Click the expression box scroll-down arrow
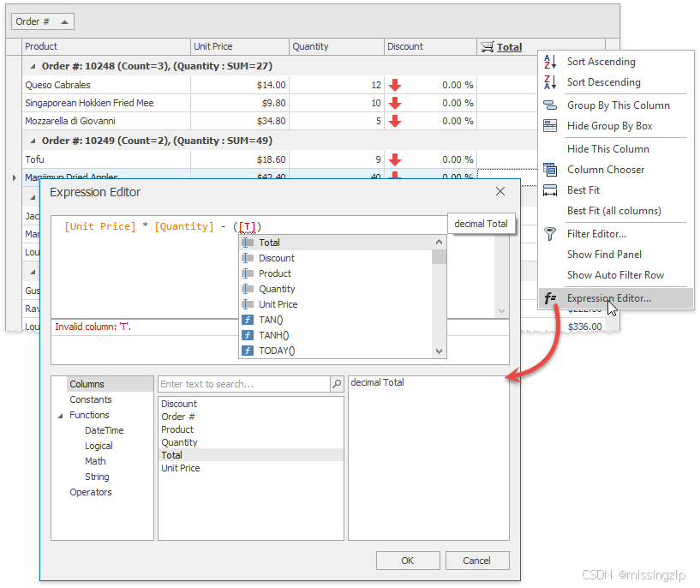 (502, 311)
